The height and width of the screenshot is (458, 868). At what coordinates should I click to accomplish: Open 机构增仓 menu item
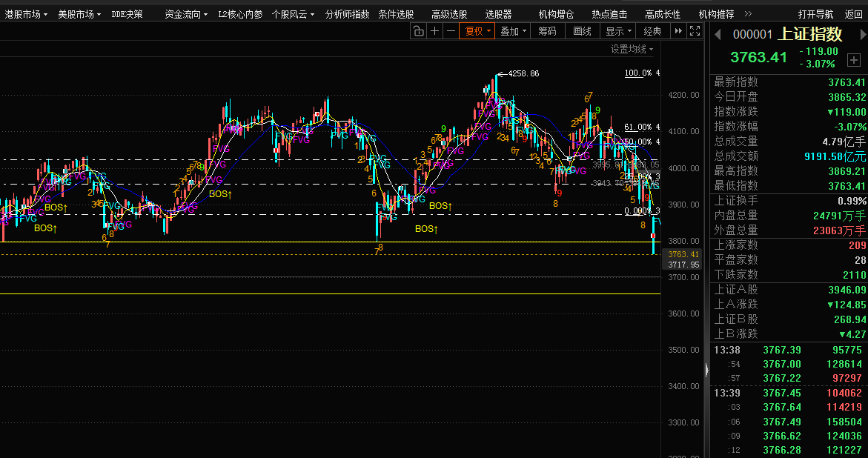(x=556, y=14)
